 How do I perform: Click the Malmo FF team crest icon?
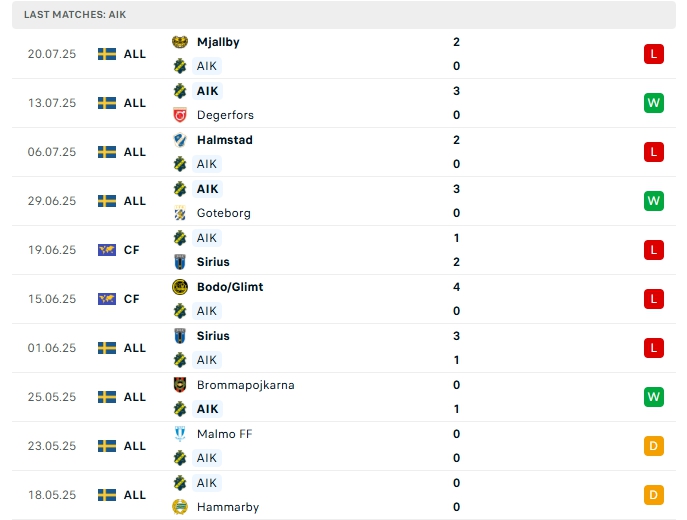point(180,434)
